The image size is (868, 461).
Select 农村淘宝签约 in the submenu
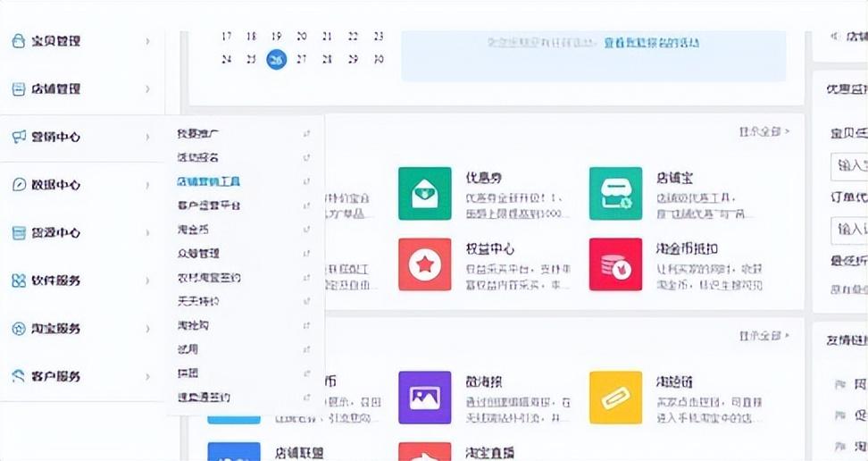[x=209, y=277]
